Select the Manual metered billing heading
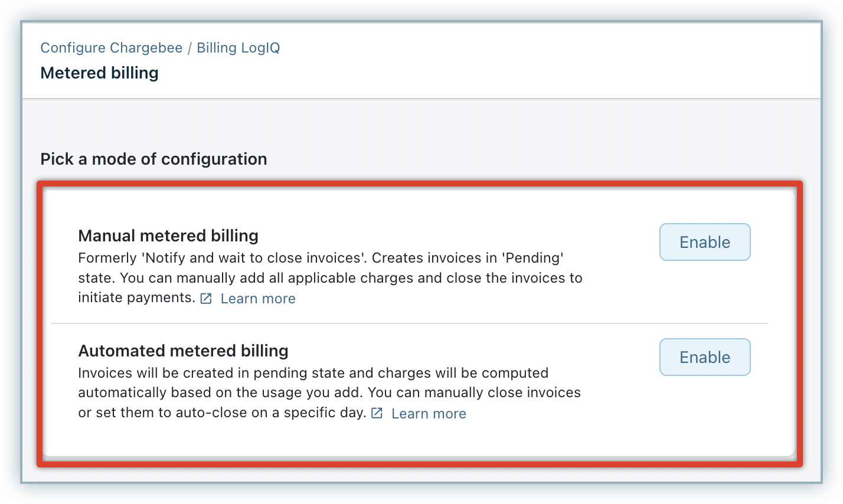The image size is (843, 504). click(168, 235)
